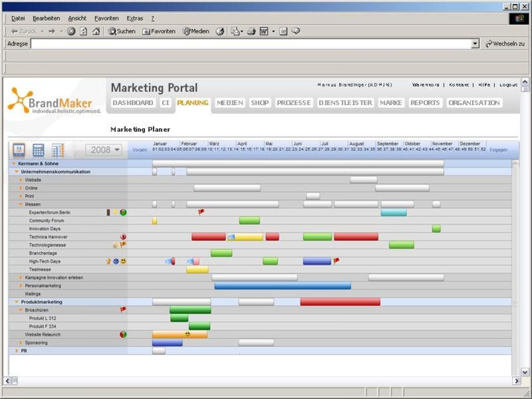Open the Extras menu
This screenshot has height=399, width=532.
pos(134,18)
